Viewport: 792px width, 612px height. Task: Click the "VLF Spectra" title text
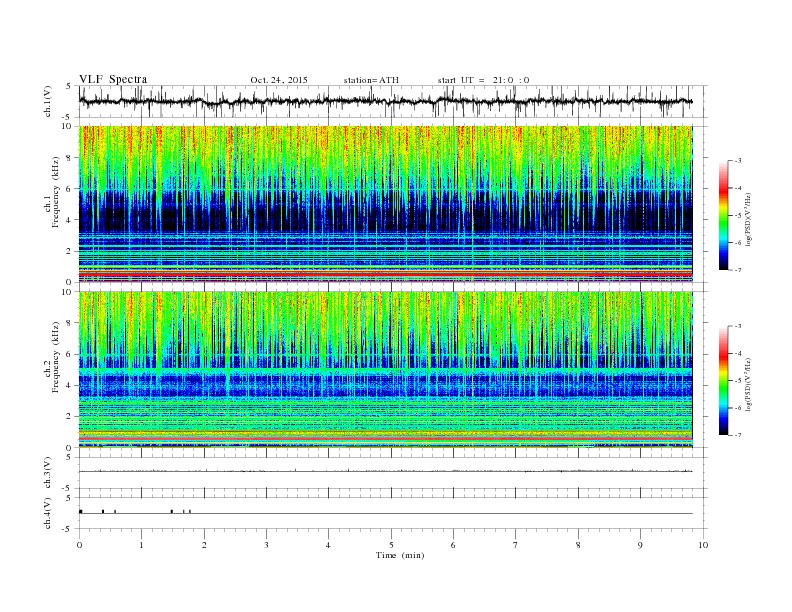coord(113,79)
